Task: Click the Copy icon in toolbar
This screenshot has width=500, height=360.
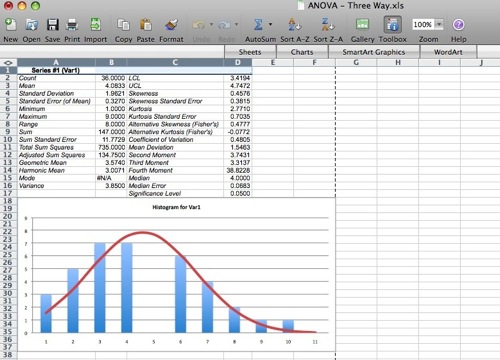Action: tap(123, 25)
